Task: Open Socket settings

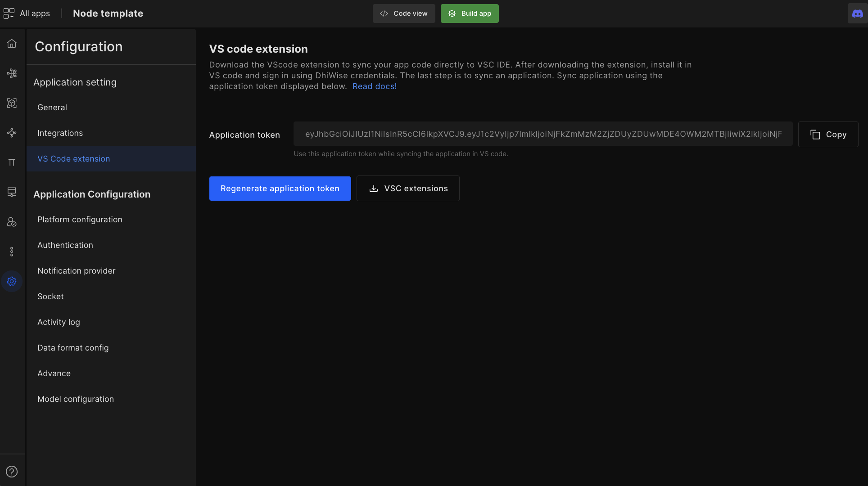Action: coord(111,297)
